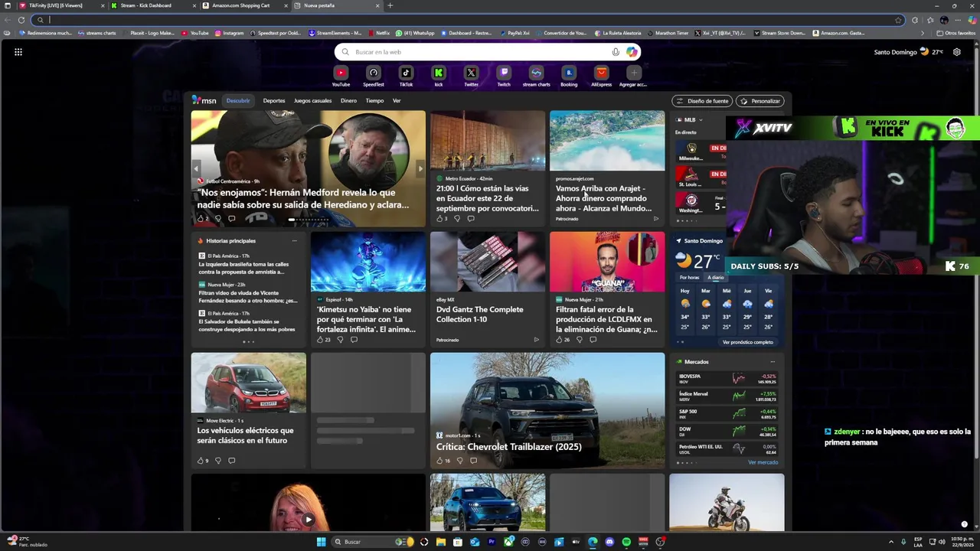Open the apps grid launcher icon
Image resolution: width=980 pixels, height=551 pixels.
(18, 52)
